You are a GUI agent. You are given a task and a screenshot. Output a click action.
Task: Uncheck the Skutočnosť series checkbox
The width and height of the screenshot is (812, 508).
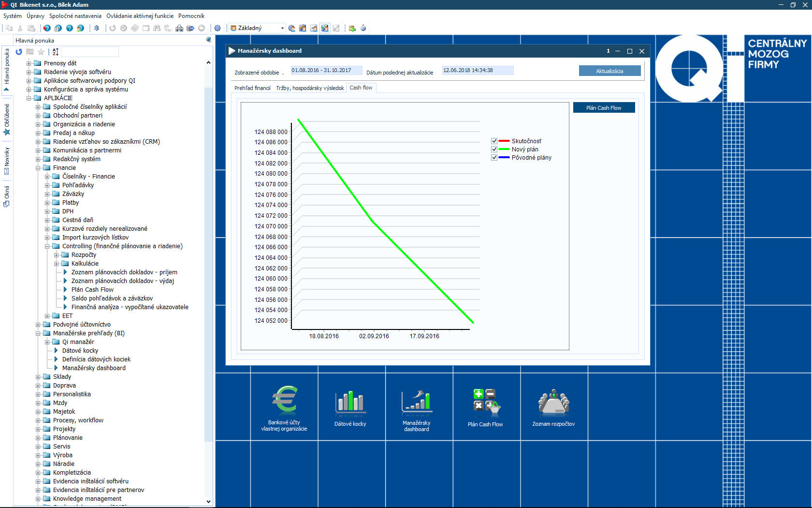point(494,141)
